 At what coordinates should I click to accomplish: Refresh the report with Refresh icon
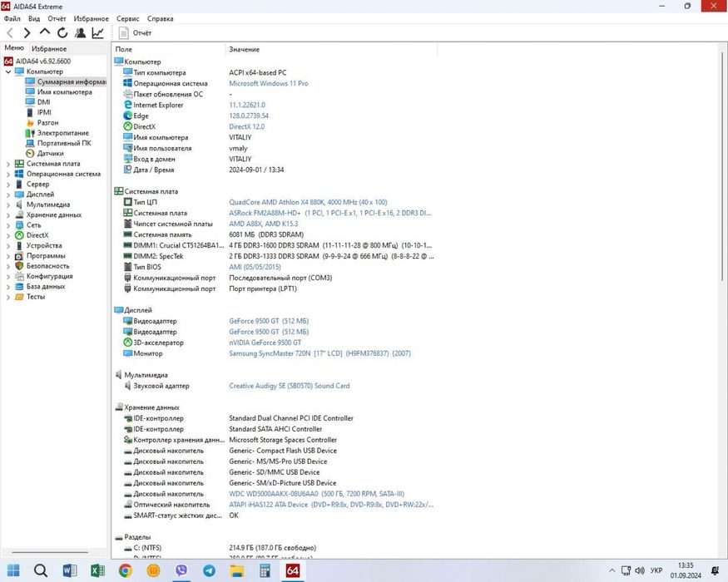click(62, 33)
